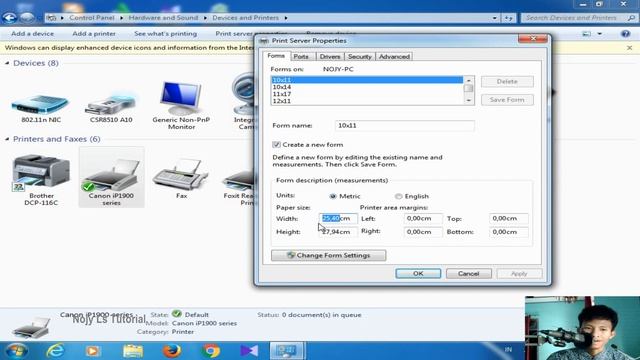This screenshot has width=640, height=360.
Task: Launch Firefox from the taskbar
Action: 172,351
